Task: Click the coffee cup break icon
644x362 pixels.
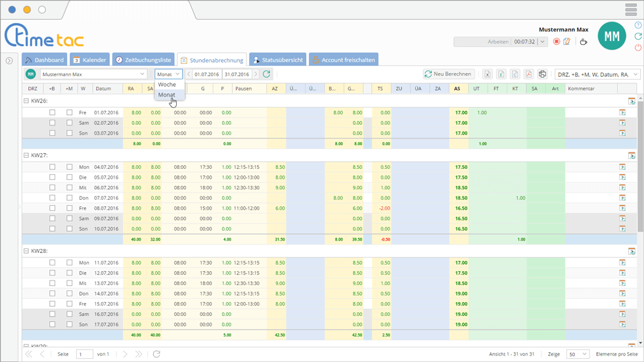Action: pos(583,42)
